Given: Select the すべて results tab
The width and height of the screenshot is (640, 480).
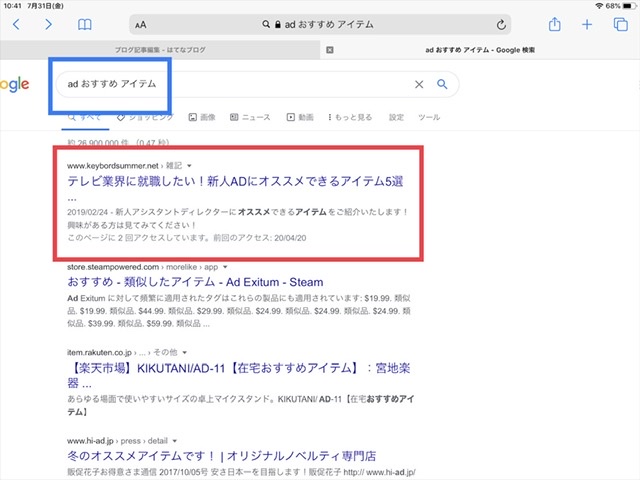Looking at the screenshot, I should [84, 118].
